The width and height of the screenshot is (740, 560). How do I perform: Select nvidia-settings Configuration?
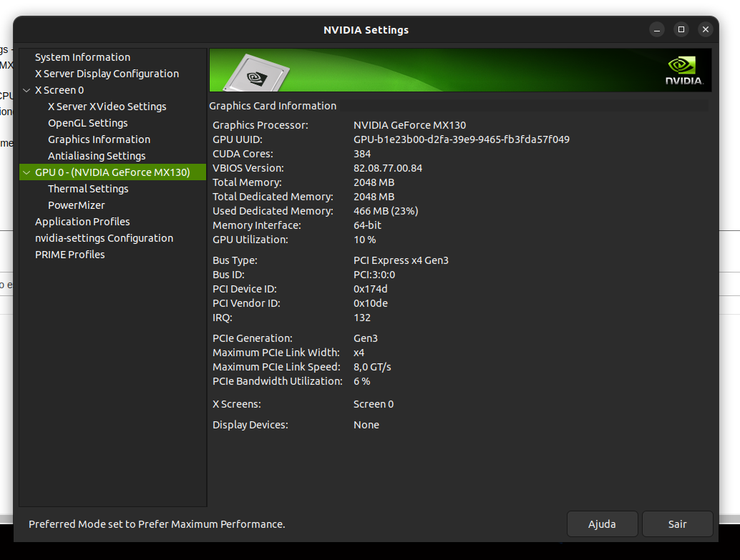pos(104,238)
